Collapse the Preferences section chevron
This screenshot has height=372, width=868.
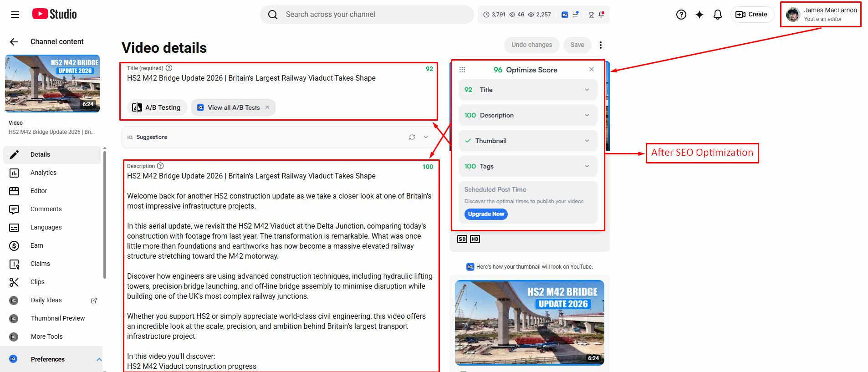(99, 359)
